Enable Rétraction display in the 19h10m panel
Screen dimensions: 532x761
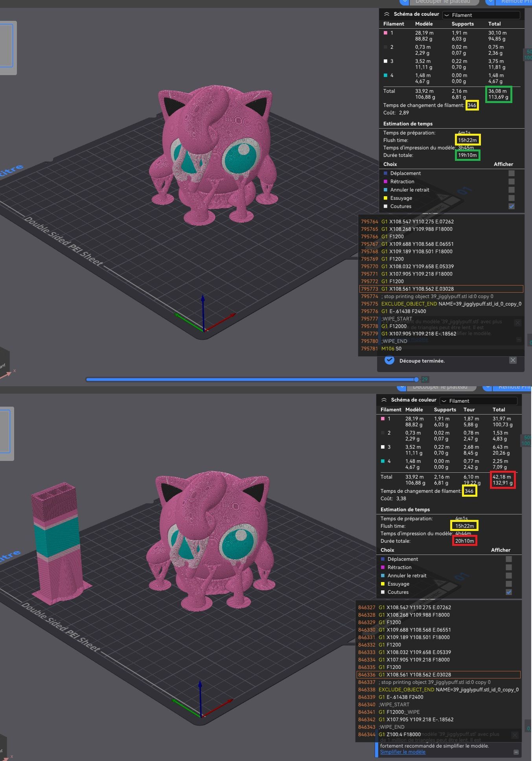(x=511, y=181)
